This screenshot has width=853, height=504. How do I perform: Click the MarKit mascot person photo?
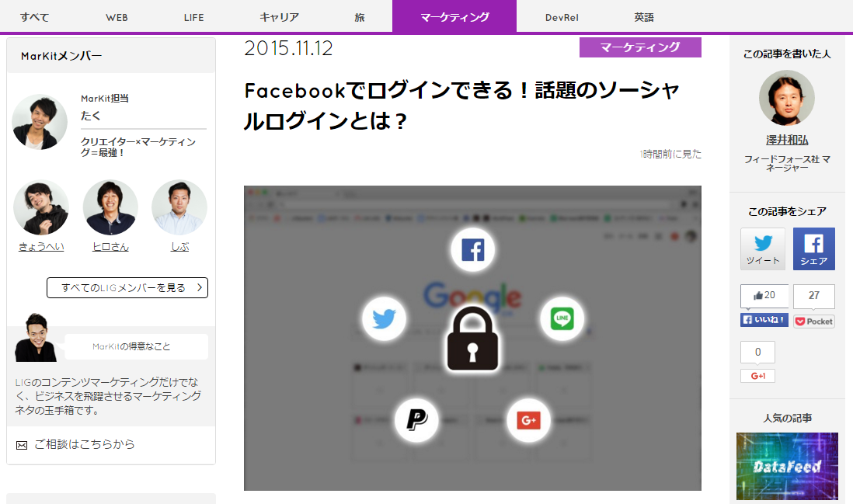coord(36,338)
